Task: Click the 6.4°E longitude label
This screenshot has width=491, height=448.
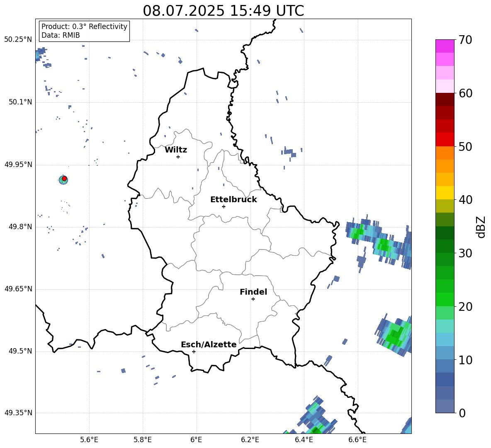Action: click(304, 440)
